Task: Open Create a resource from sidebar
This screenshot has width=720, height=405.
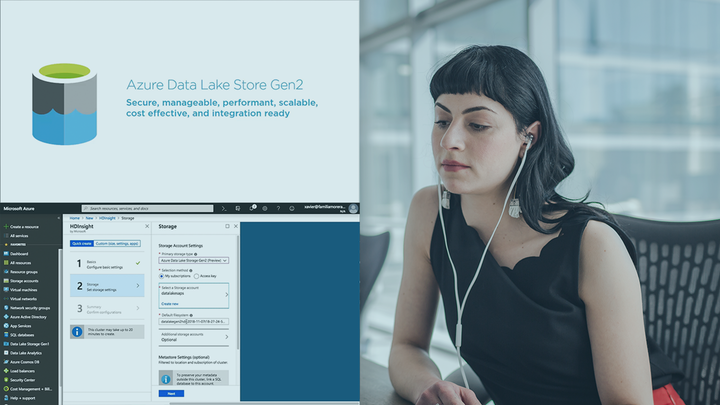Action: coord(22,227)
